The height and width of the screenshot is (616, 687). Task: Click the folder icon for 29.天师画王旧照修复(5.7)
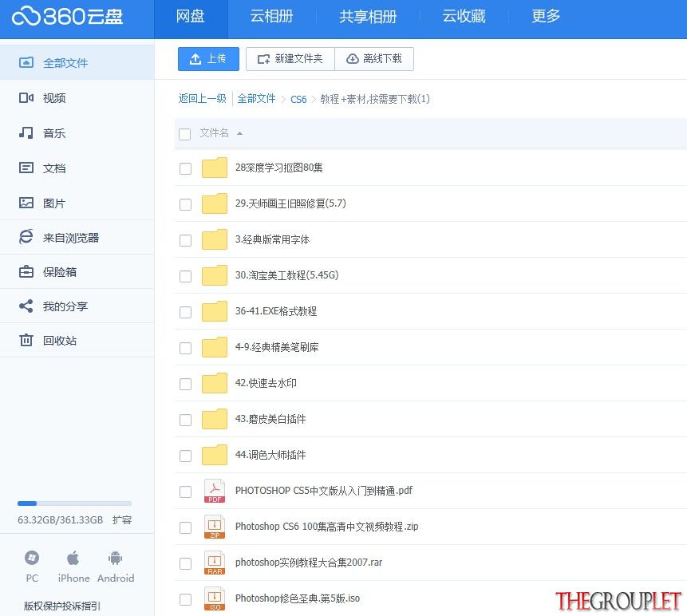coord(215,203)
